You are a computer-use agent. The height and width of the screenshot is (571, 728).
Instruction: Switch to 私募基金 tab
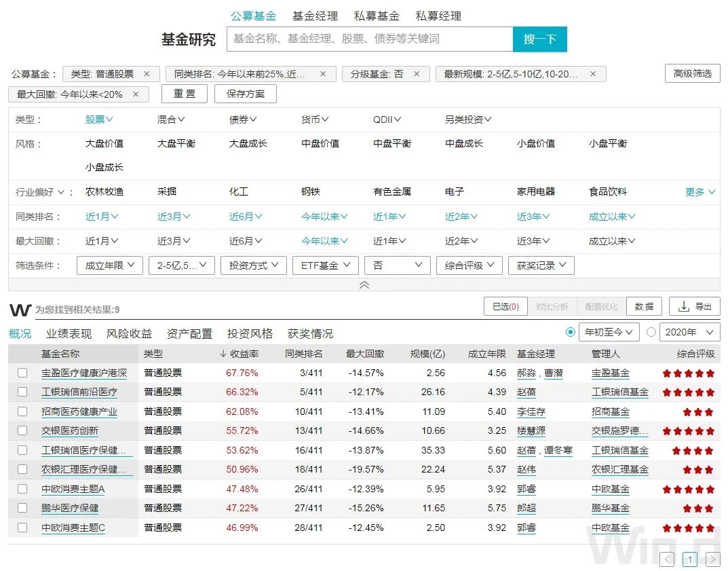tap(377, 16)
